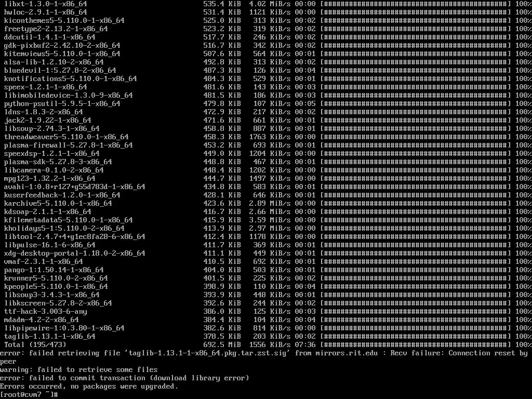This screenshot has width=532, height=399.
Task: Click the root@cvm7 shell prompt
Action: point(29,395)
